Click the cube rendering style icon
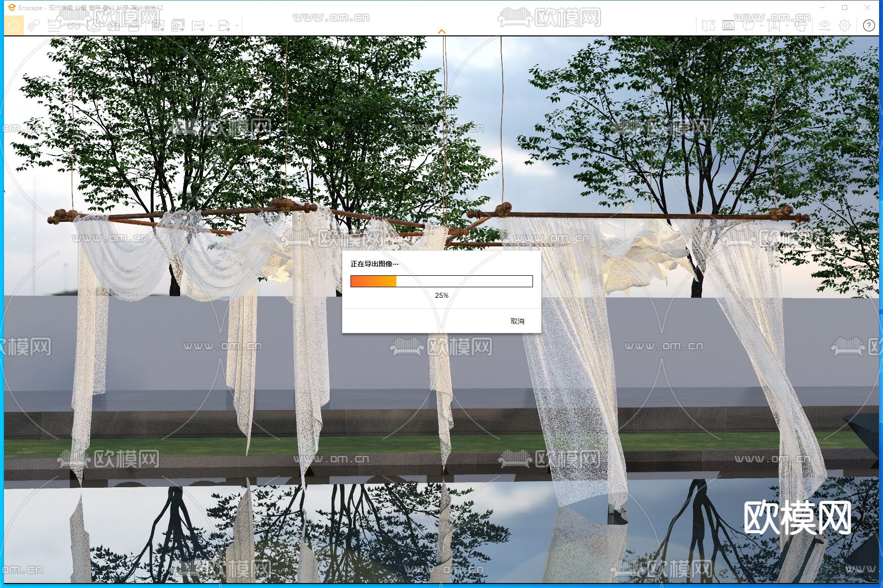Image resolution: width=883 pixels, height=588 pixels. [x=748, y=25]
